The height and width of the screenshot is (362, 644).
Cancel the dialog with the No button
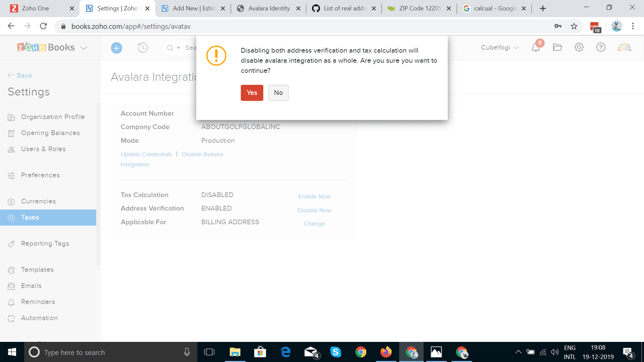click(279, 93)
